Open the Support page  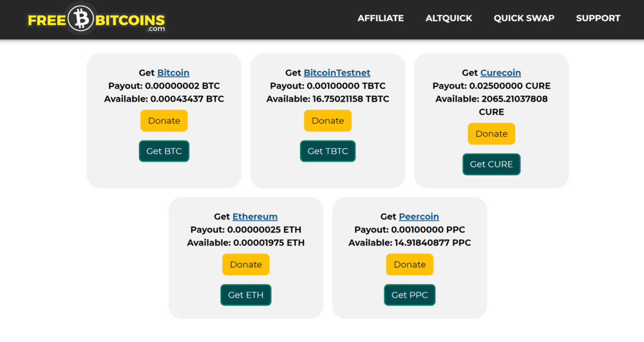pyautogui.click(x=598, y=18)
